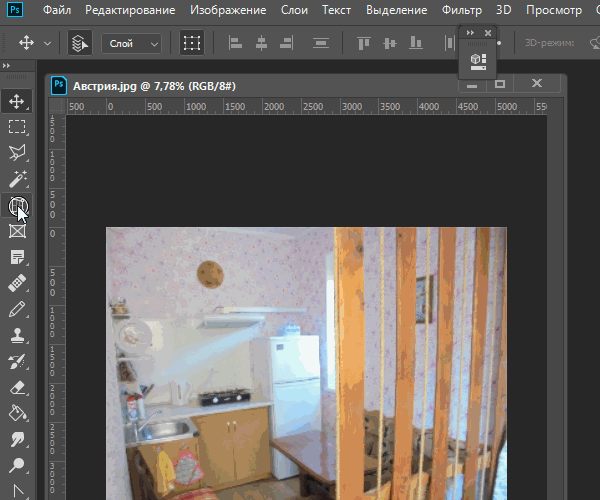Open the Выделение menu
The image size is (600, 500).
click(x=396, y=10)
